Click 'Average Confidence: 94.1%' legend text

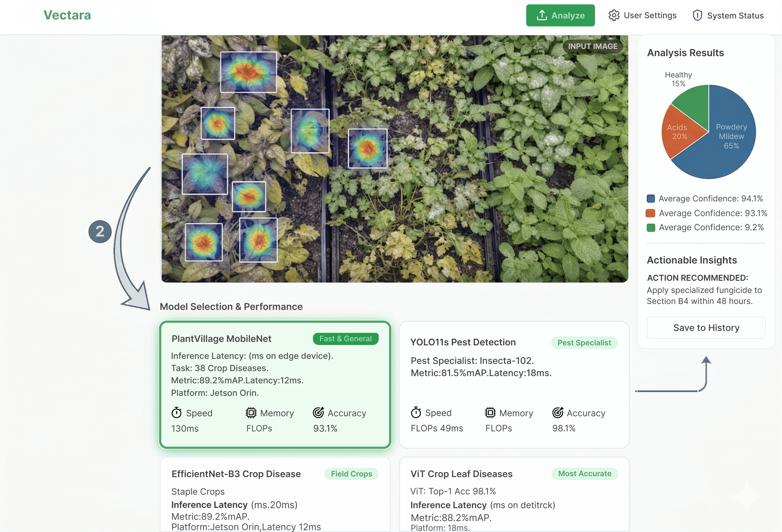tap(711, 199)
